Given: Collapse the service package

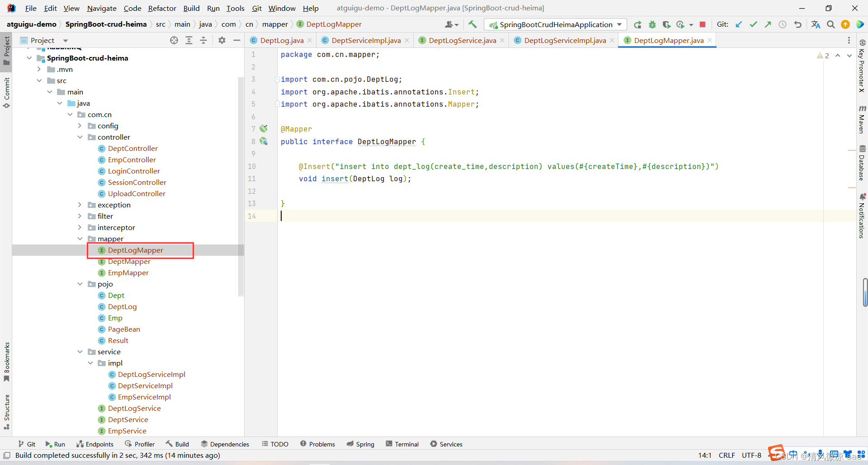Looking at the screenshot, I should tap(80, 352).
